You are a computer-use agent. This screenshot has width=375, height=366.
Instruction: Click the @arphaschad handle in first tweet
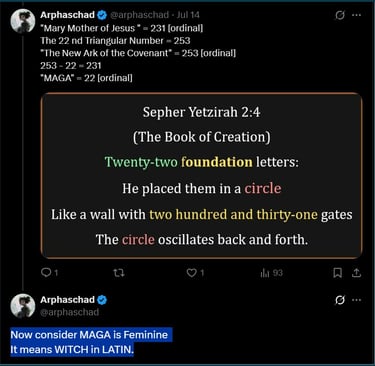[x=139, y=15]
